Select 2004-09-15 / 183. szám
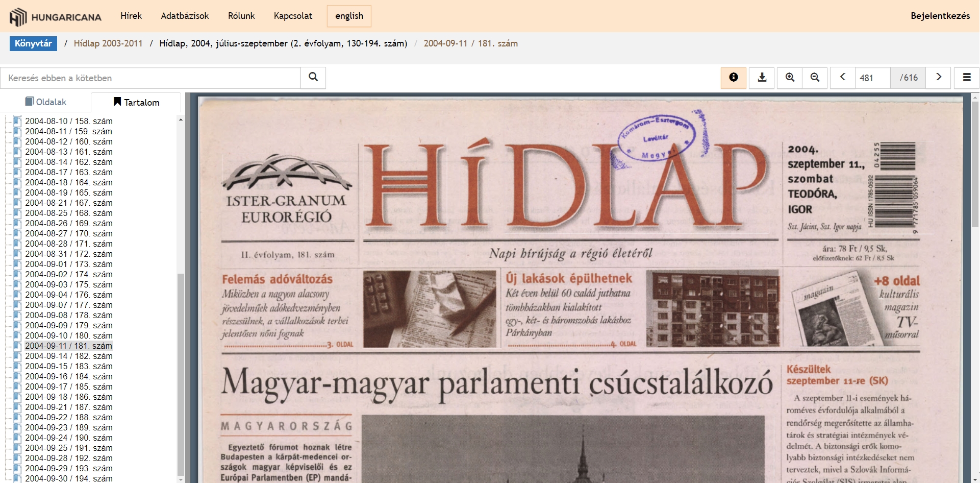980x483 pixels. coord(69,366)
